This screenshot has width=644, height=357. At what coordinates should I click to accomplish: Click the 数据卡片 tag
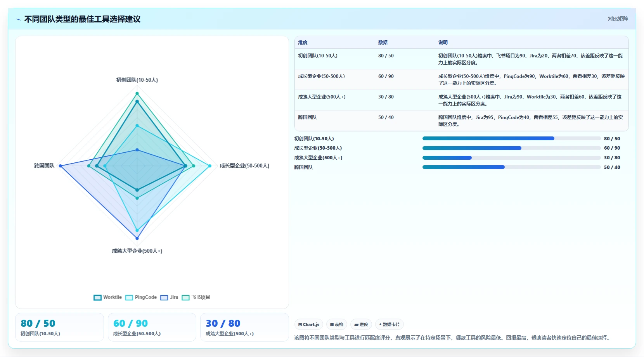coord(390,324)
